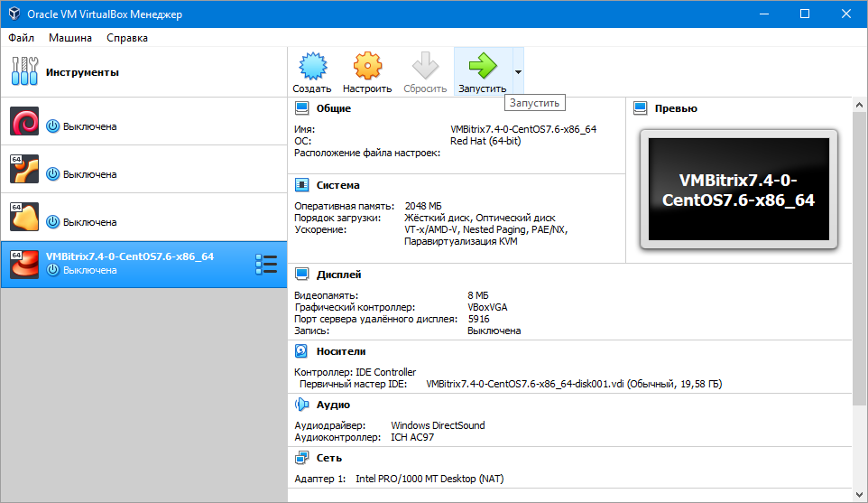Click the Сбросить (Discard) arrow icon
Screen dimensions: 868x503
pos(425,67)
